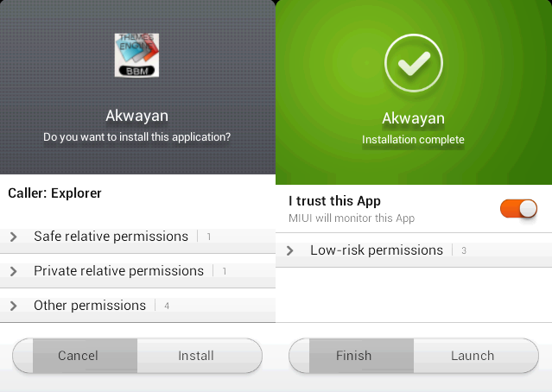Tap Finish to close the installer

(x=352, y=356)
